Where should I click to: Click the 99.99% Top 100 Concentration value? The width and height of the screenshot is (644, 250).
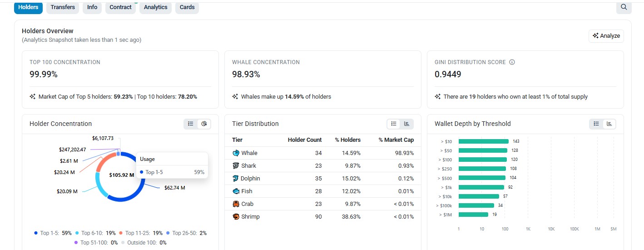coord(44,74)
